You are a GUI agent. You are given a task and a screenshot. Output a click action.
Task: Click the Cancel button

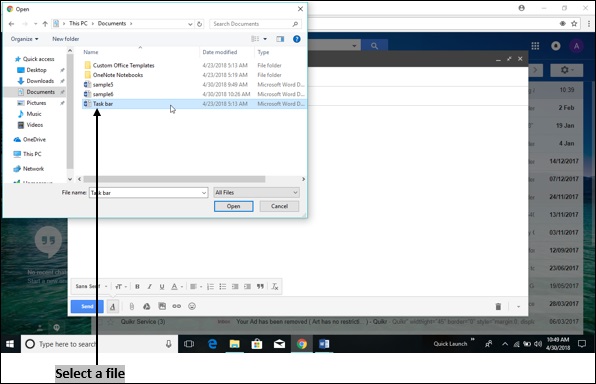coord(279,206)
